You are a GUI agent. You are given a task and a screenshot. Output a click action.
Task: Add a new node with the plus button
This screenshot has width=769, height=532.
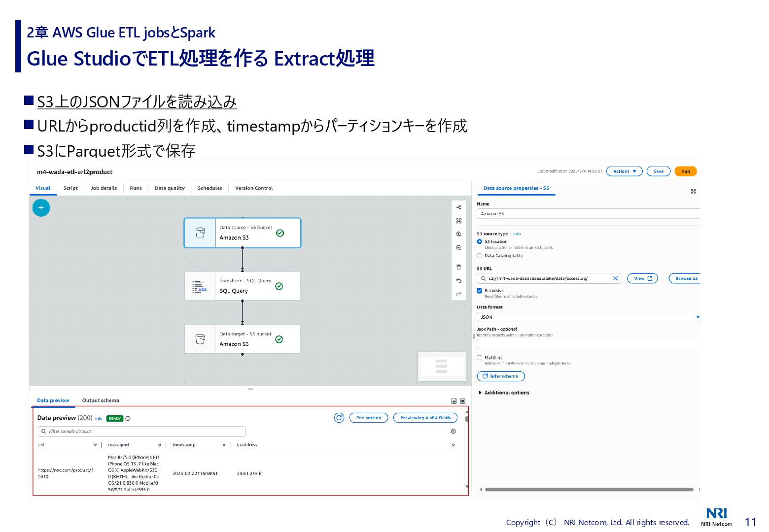(41, 208)
